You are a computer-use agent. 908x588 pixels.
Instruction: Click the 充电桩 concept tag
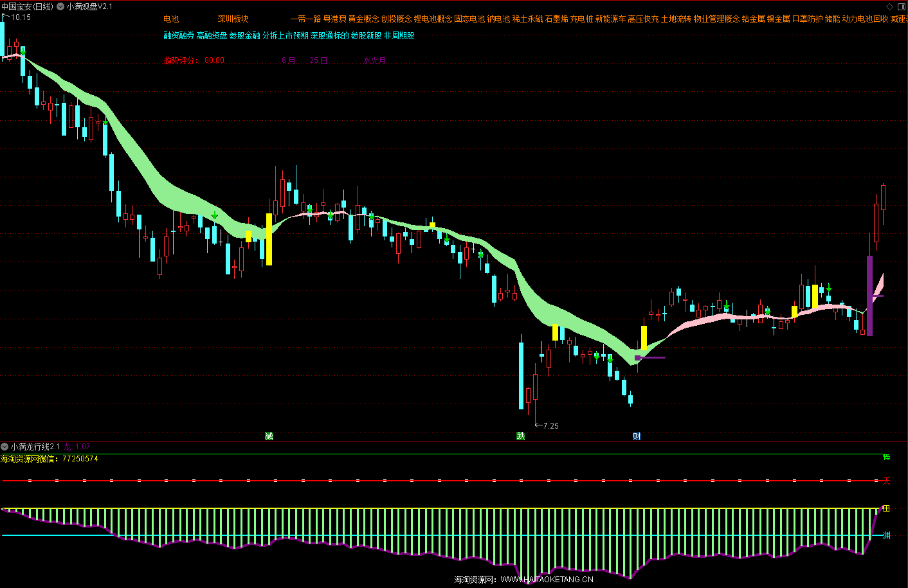581,19
